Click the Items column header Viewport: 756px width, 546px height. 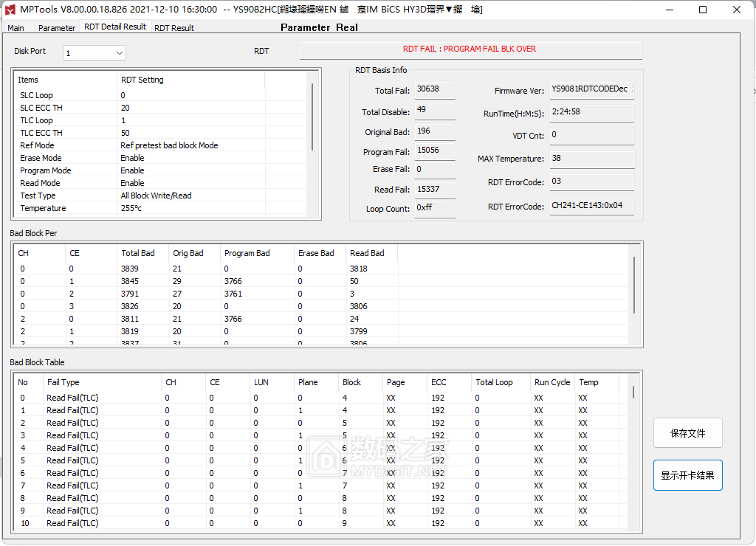pos(65,80)
